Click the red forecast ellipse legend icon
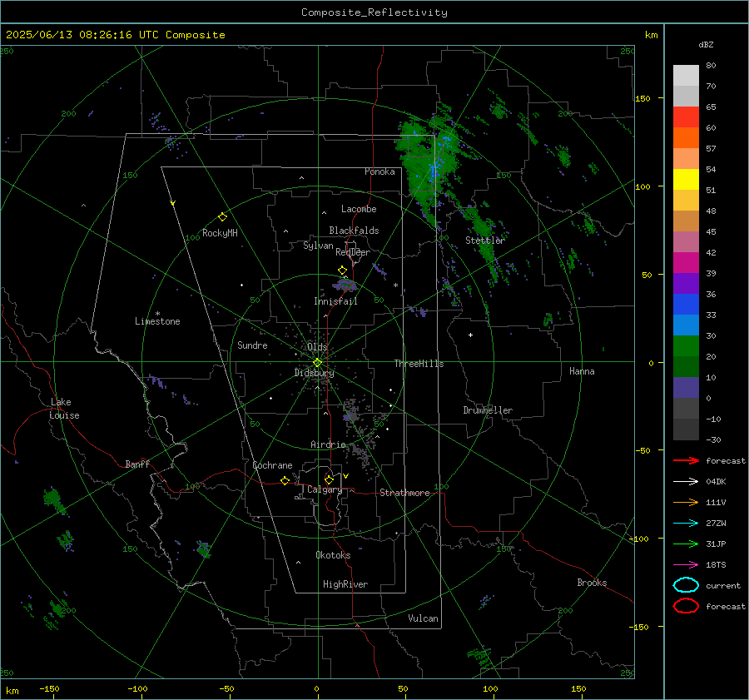 point(686,606)
